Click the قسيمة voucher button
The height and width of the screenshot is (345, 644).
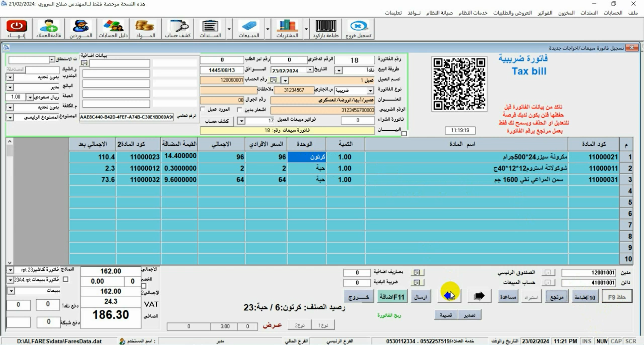pyautogui.click(x=446, y=315)
